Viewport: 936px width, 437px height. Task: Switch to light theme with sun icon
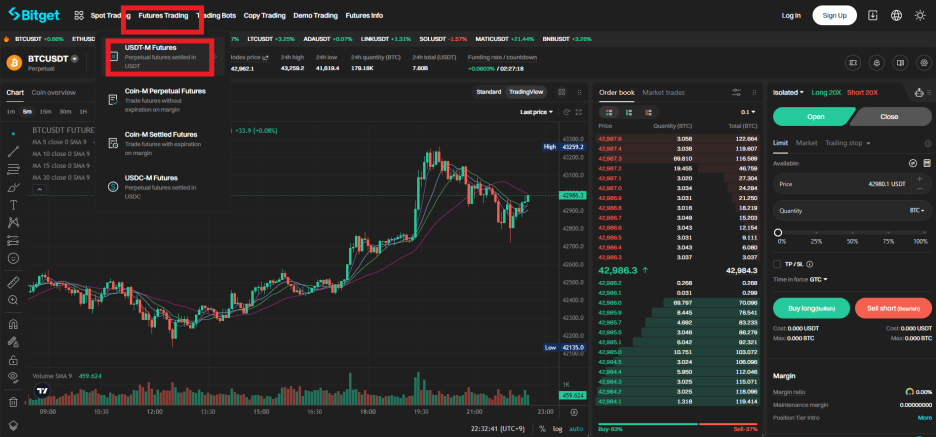(x=920, y=16)
